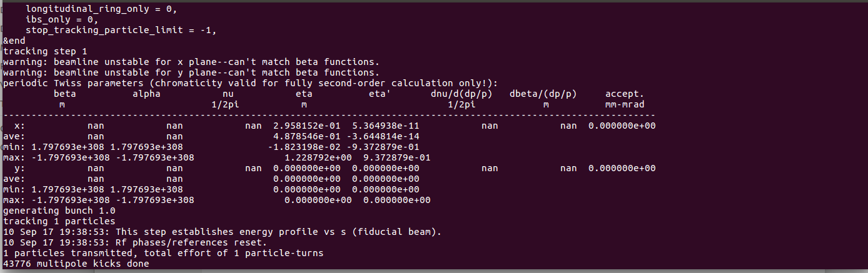The height and width of the screenshot is (273, 868).
Task: Click the mm-mrad unit label
Action: click(x=624, y=104)
